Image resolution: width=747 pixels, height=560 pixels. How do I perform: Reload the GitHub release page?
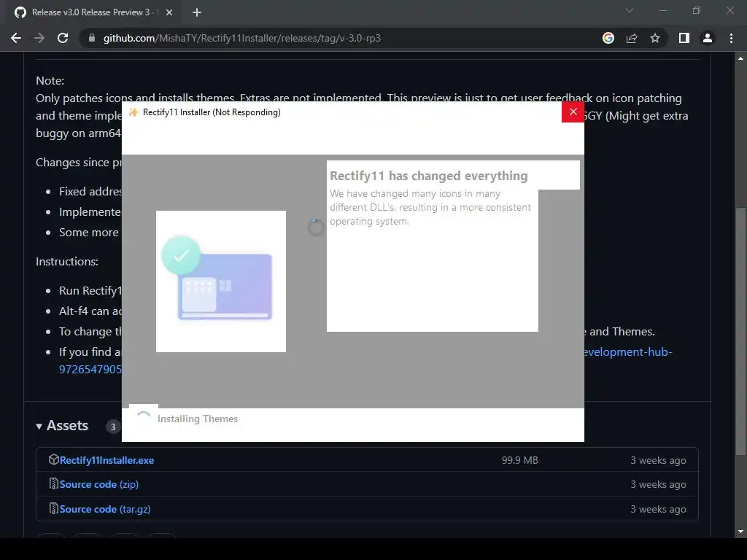[63, 38]
